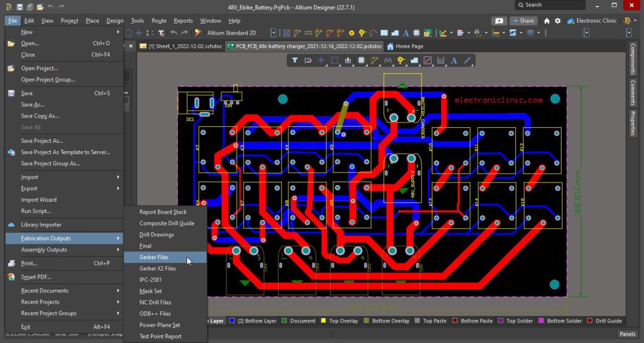The width and height of the screenshot is (644, 343).
Task: Click the Top Overlay yellow color swatch
Action: (x=323, y=320)
